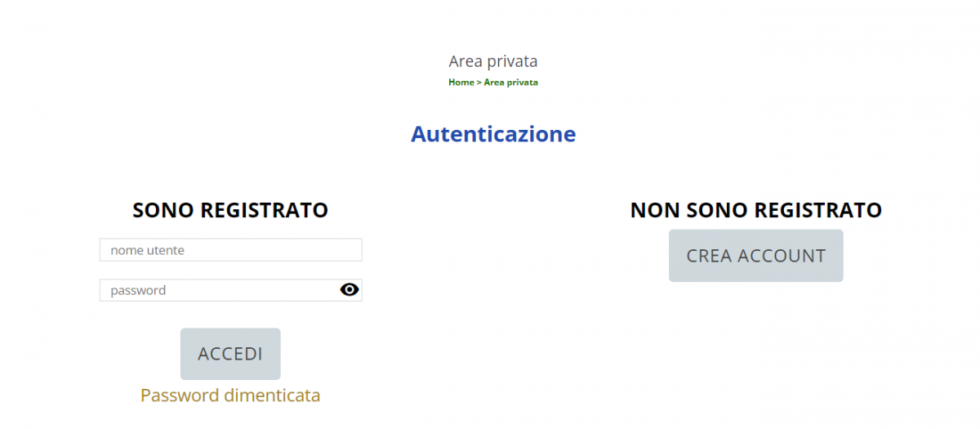Click the breadcrumb arrow separator after Home
980x429 pixels.
pos(479,83)
